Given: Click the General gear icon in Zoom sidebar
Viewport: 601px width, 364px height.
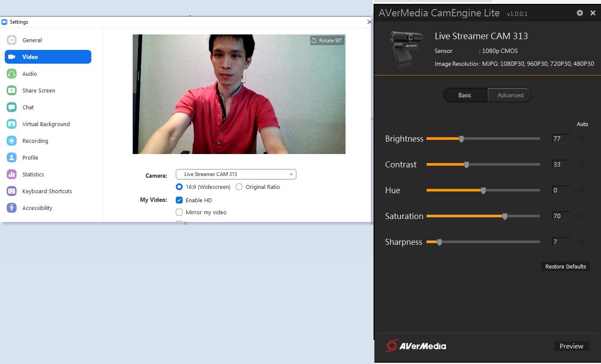Looking at the screenshot, I should tap(12, 40).
